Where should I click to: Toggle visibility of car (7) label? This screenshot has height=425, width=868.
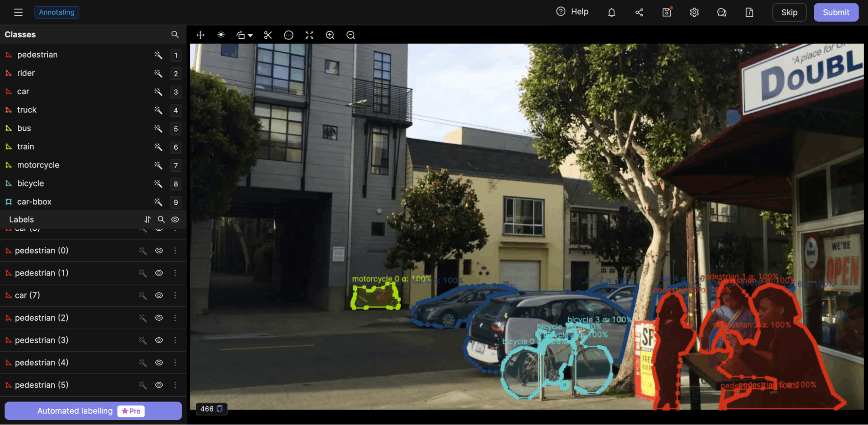tap(159, 296)
